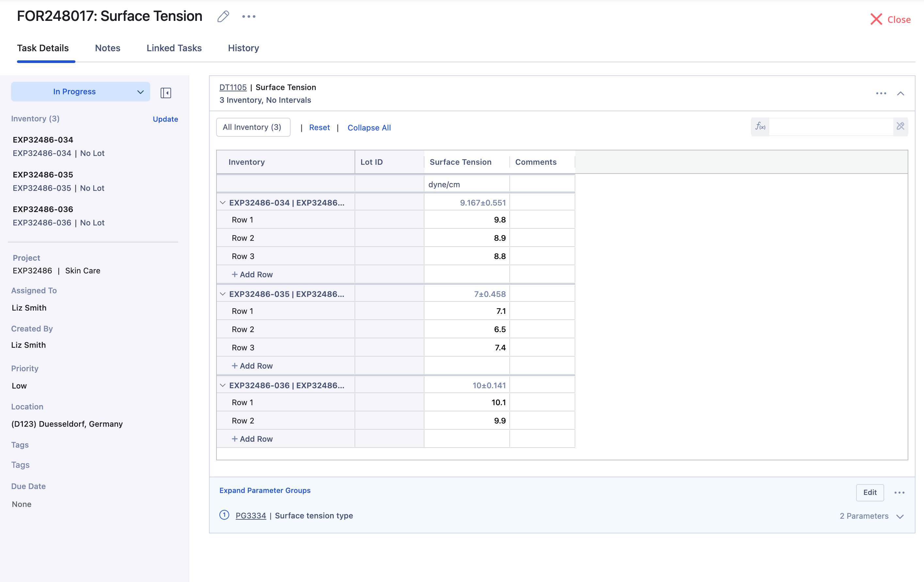Click the formula input field

tap(831, 127)
